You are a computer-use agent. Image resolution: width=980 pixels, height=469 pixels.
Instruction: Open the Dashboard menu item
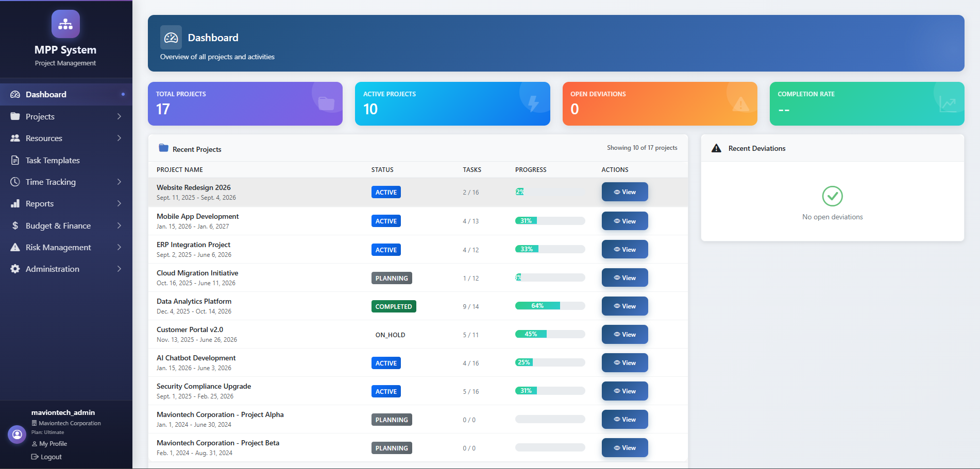(x=46, y=94)
